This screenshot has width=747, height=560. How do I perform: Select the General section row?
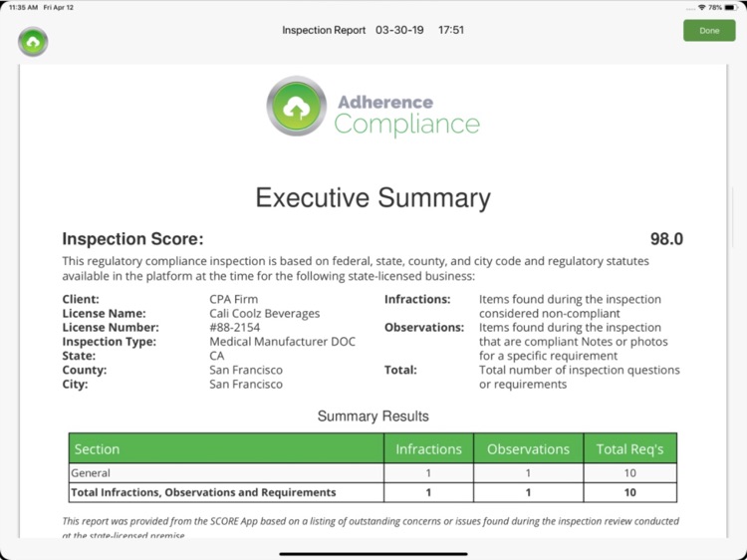(x=373, y=472)
